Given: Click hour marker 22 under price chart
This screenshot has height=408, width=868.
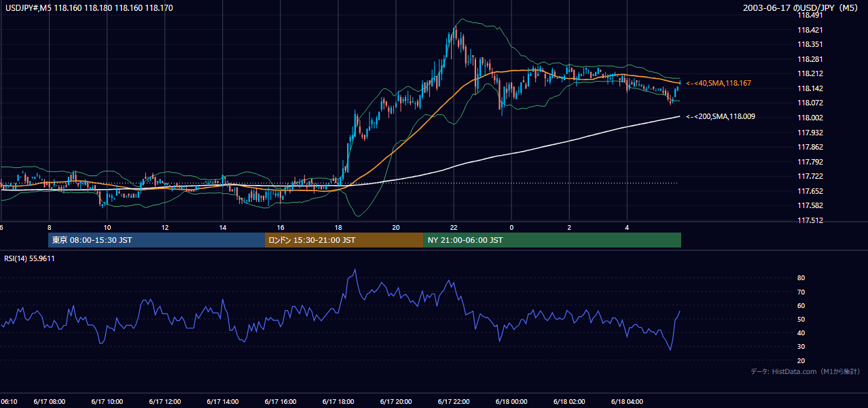Looking at the screenshot, I should click(x=454, y=227).
